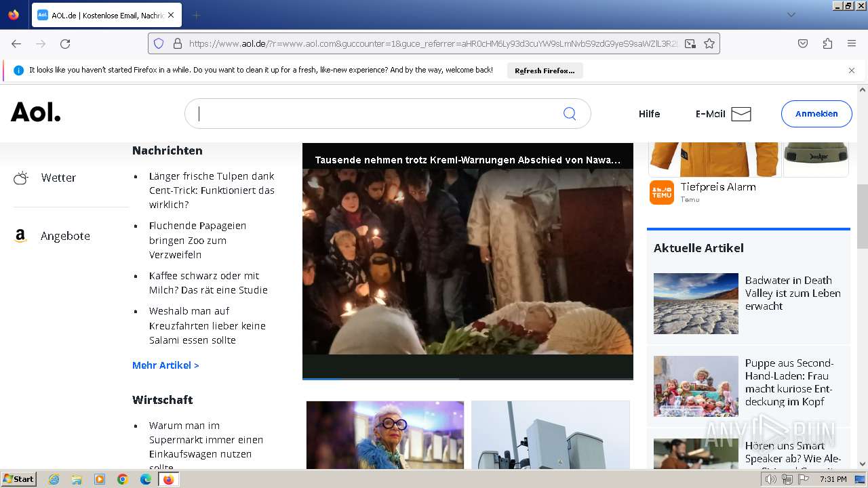
Task: Open Puppe aus Second-Hand-Laden article
Action: 789,382
